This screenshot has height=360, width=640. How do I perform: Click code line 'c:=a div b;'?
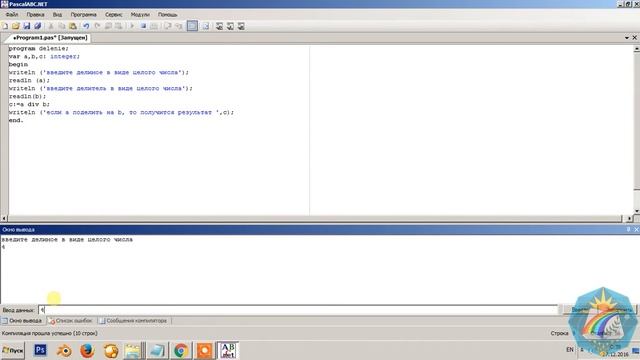[29, 104]
